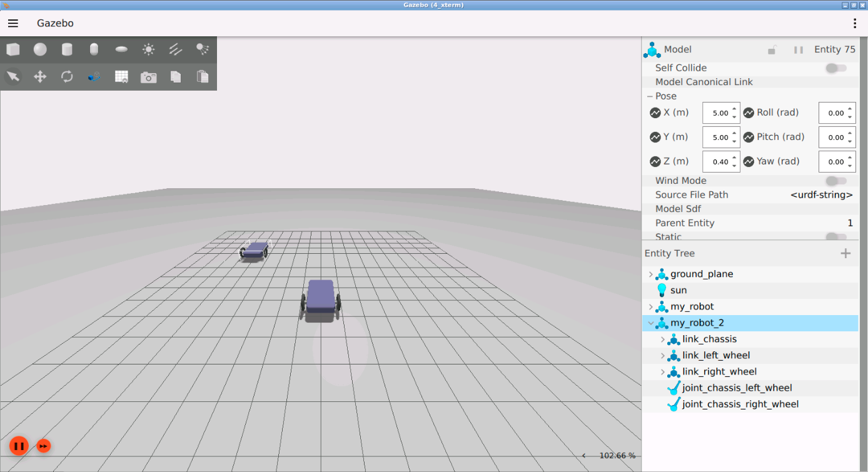The width and height of the screenshot is (868, 472).
Task: Open the three-dot options menu
Action: [x=855, y=23]
